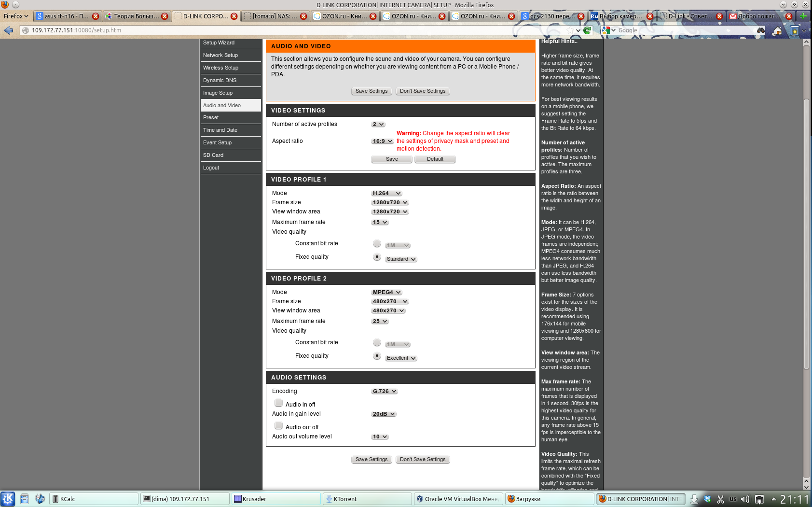The width and height of the screenshot is (812, 507).
Task: Close the 'Теория Больш...' tab
Action: coord(165,16)
